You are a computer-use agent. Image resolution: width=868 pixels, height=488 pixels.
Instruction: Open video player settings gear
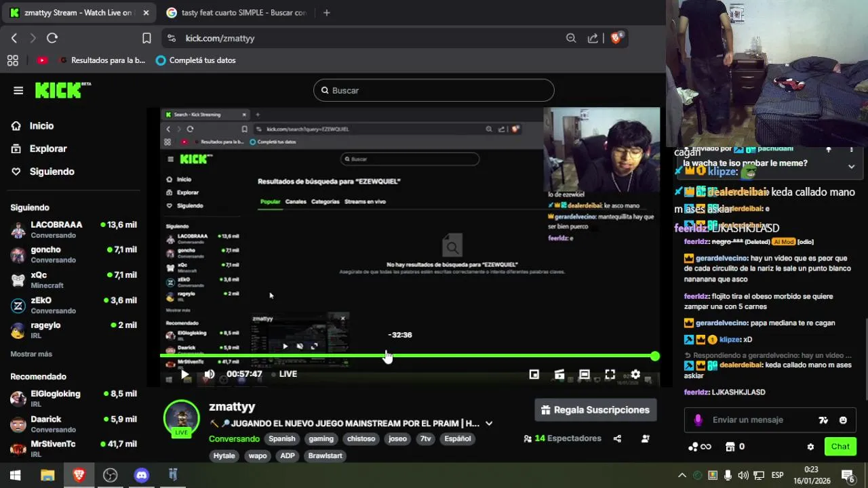point(635,374)
